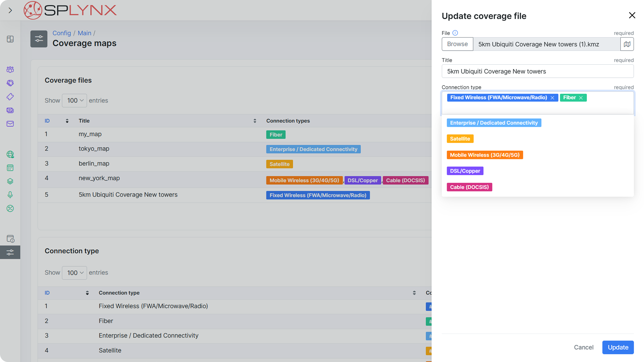
Task: Select Mobile Wireless (3G/4G/5G) option
Action: click(x=485, y=155)
